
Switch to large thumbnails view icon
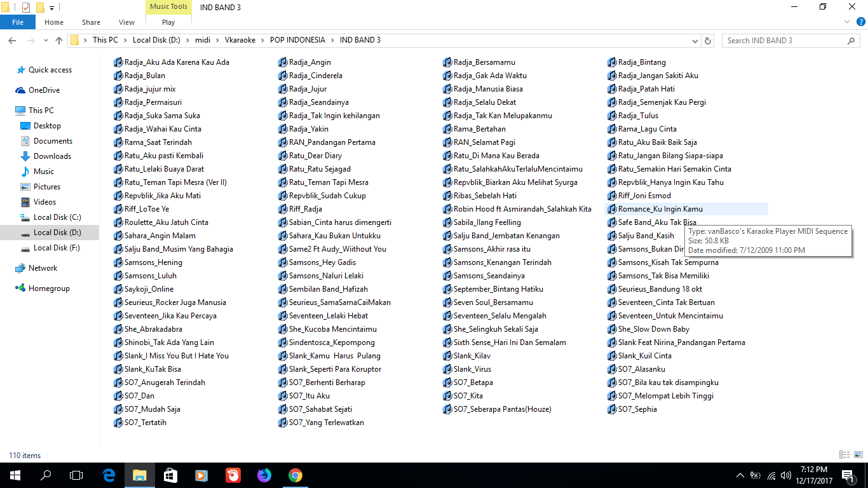[858, 455]
